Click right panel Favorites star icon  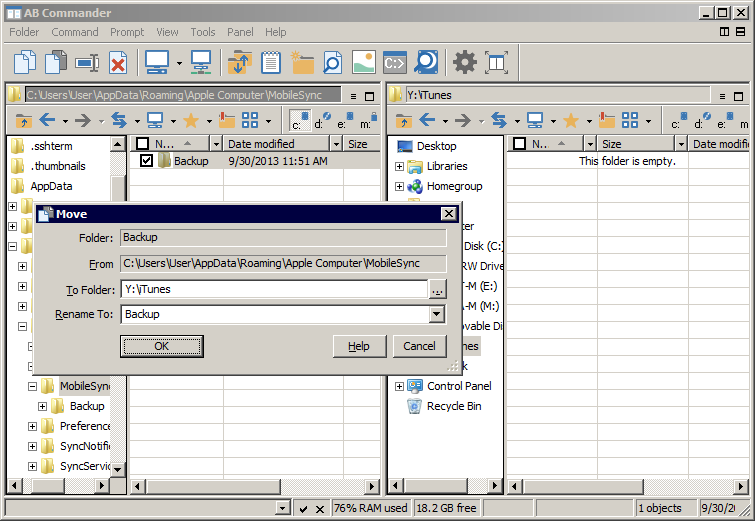coord(571,120)
